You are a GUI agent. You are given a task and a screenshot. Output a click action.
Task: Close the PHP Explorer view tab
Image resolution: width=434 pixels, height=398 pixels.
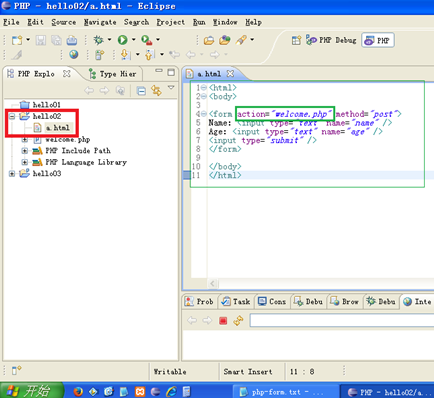tap(67, 73)
